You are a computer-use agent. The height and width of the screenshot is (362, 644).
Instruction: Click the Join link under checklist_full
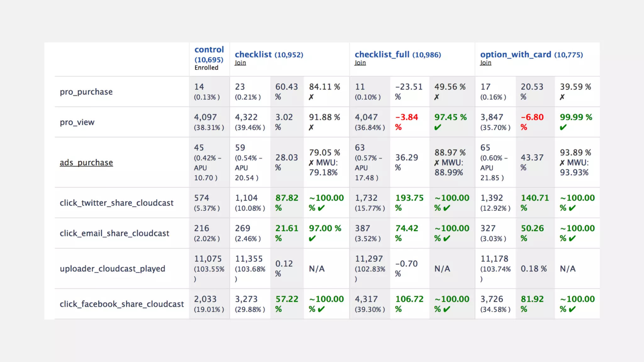click(x=360, y=63)
